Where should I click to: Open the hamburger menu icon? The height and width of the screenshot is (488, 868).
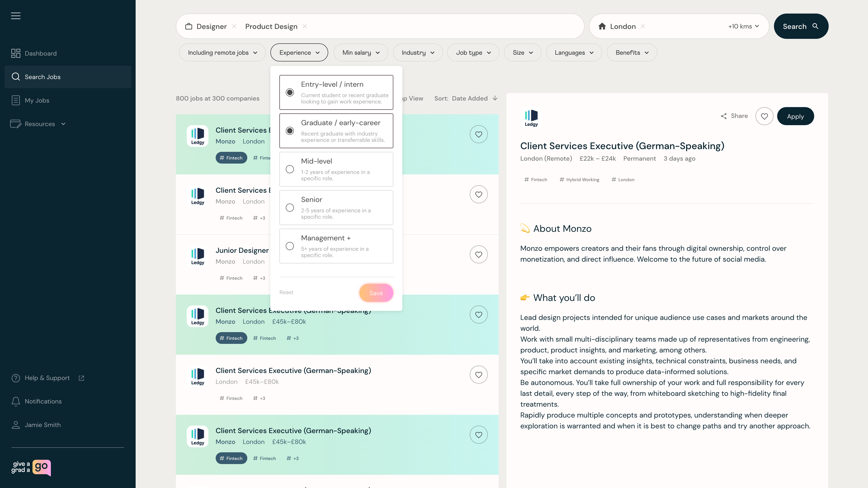[x=16, y=16]
